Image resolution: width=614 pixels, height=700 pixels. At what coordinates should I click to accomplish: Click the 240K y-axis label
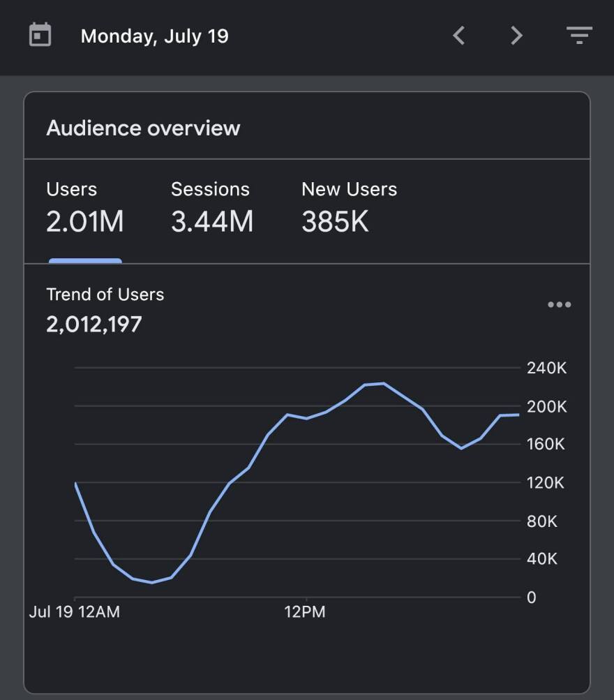(546, 368)
